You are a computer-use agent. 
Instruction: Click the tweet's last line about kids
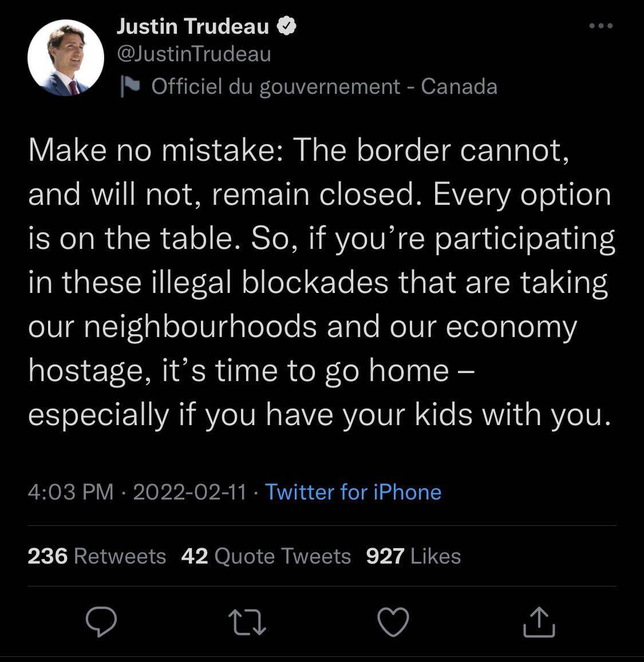(319, 415)
